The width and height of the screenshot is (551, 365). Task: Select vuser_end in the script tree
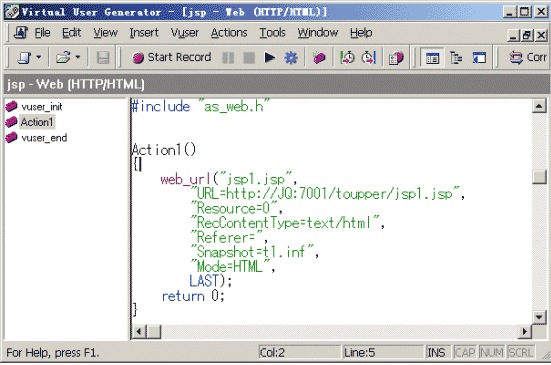pos(44,138)
